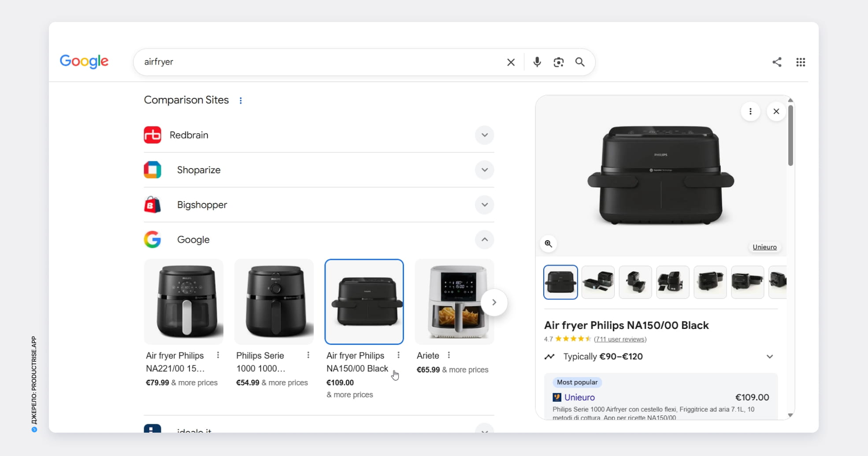Click the €109.00 Unieuro price
The width and height of the screenshot is (868, 456).
pyautogui.click(x=752, y=397)
